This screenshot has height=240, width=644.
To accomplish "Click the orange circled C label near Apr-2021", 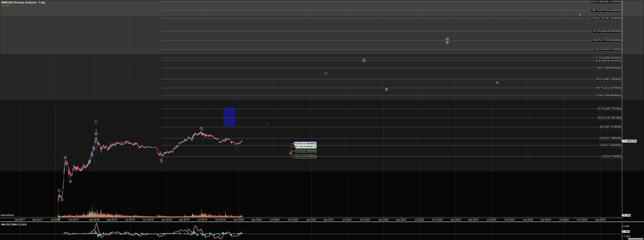I will (326, 74).
